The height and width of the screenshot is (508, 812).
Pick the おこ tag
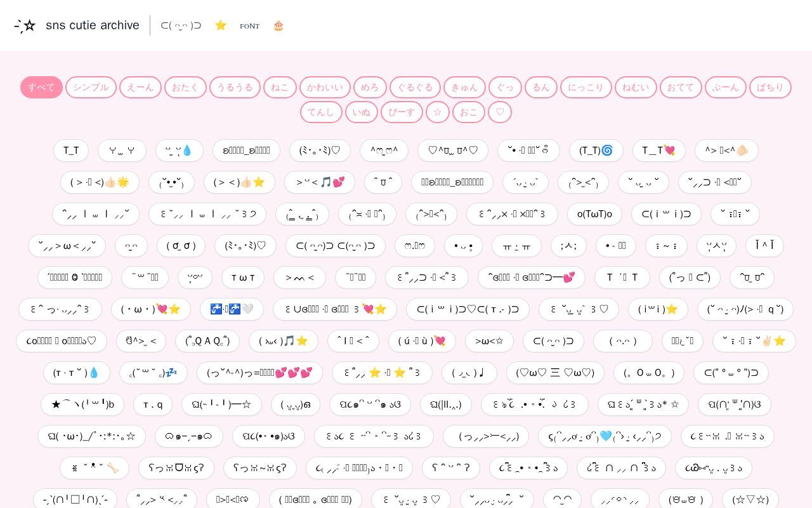tap(469, 112)
